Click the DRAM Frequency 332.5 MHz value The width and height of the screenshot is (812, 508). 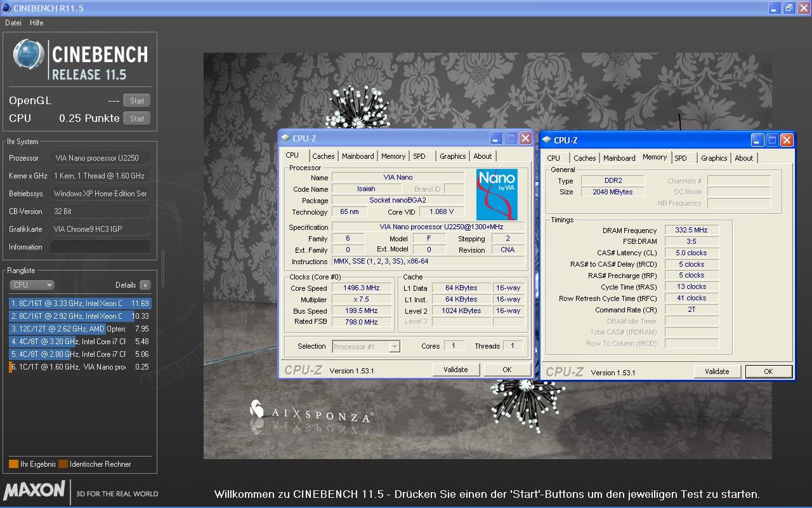691,231
